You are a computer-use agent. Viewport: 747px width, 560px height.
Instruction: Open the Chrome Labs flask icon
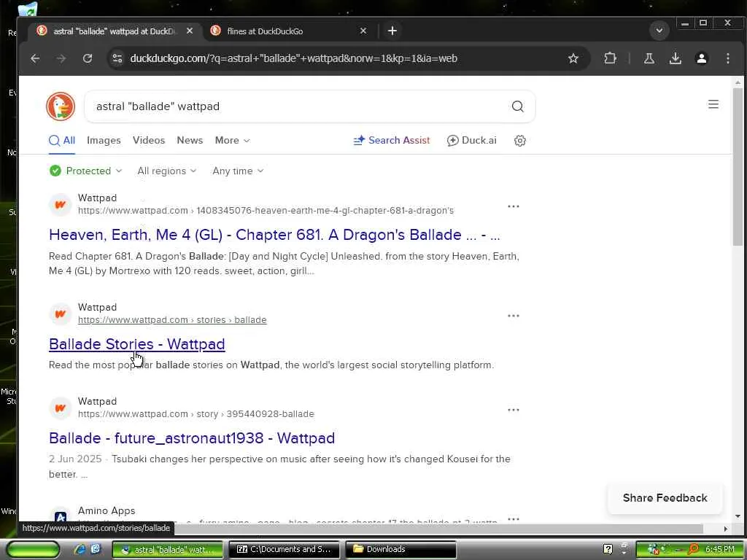(649, 58)
